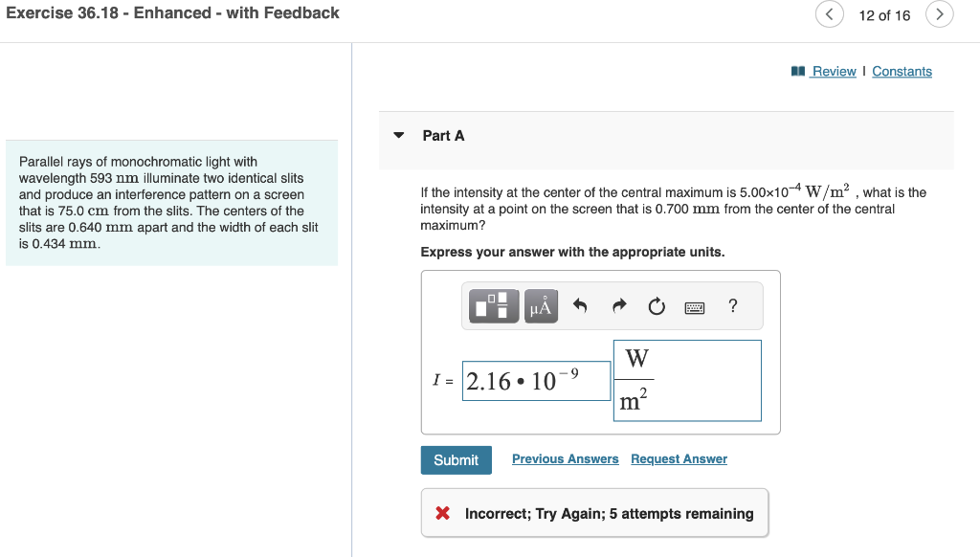Image resolution: width=980 pixels, height=557 pixels.
Task: Submit your answer
Action: point(456,459)
